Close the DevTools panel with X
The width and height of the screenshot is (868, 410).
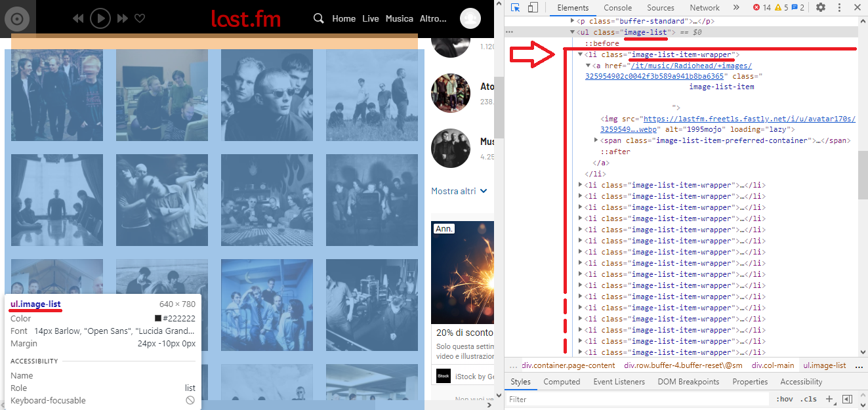856,7
